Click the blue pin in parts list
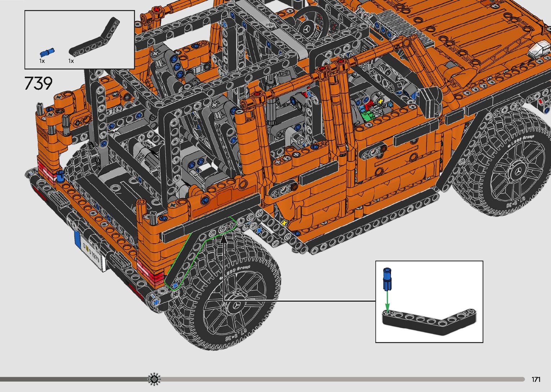 (47, 52)
